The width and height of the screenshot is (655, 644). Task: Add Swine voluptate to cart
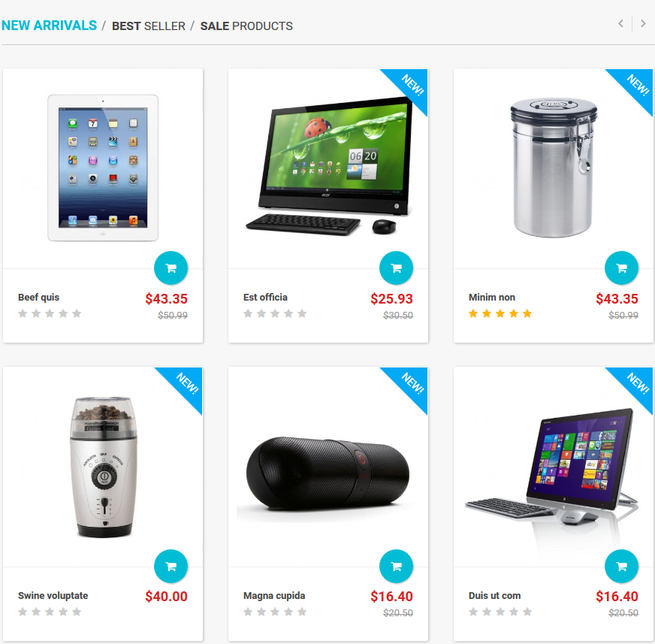click(171, 567)
